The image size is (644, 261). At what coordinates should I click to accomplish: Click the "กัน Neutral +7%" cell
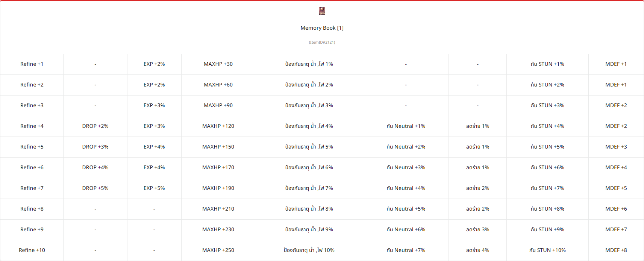(406, 250)
